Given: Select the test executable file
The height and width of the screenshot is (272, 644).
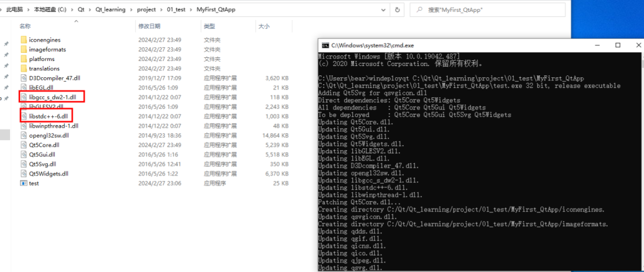Looking at the screenshot, I should [x=34, y=183].
